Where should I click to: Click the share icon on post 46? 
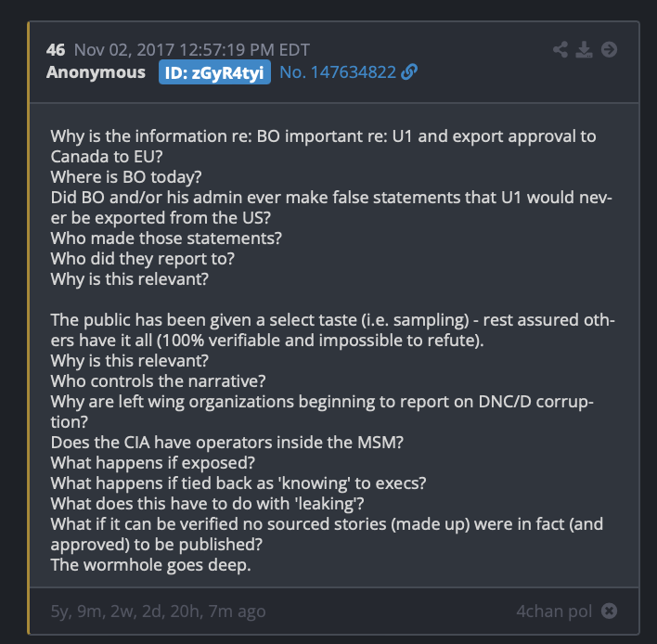pyautogui.click(x=560, y=49)
